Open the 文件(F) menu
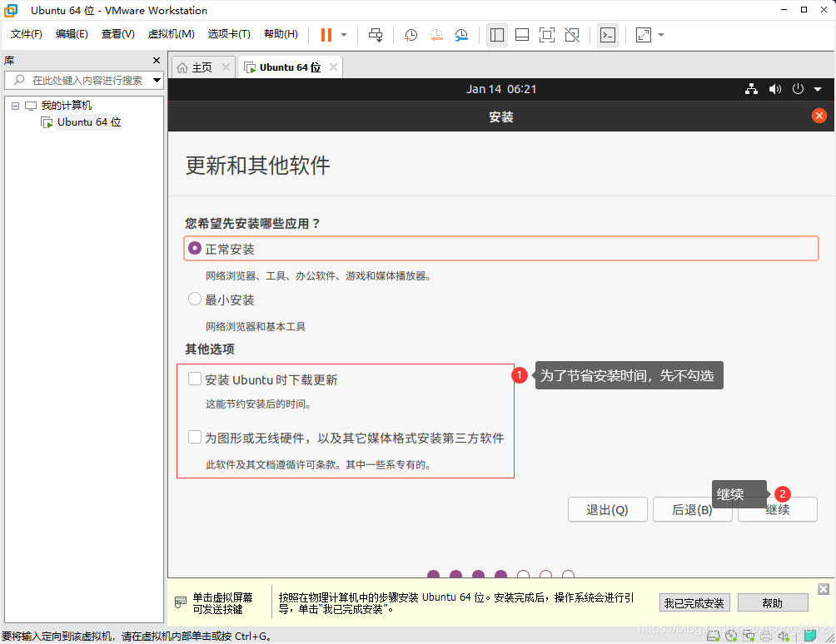Viewport: 836px width, 644px height. 26,34
